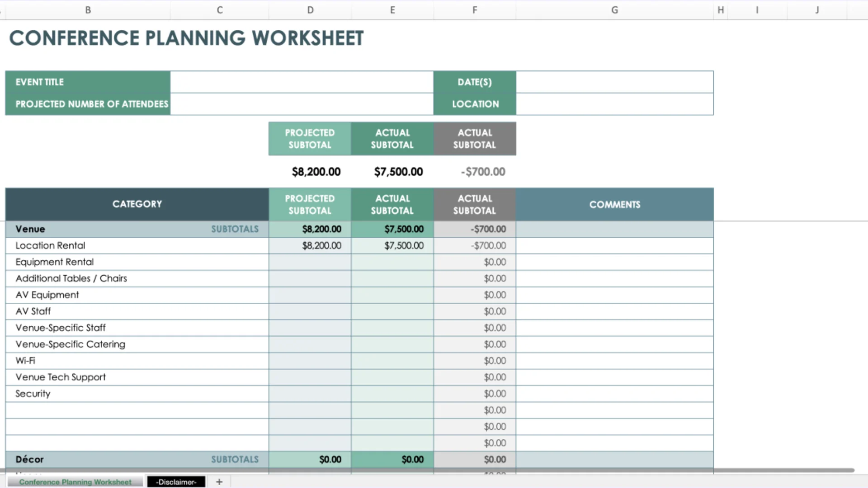Viewport: 868px width, 488px height.
Task: Click the comments cell for Security
Action: [x=615, y=394]
